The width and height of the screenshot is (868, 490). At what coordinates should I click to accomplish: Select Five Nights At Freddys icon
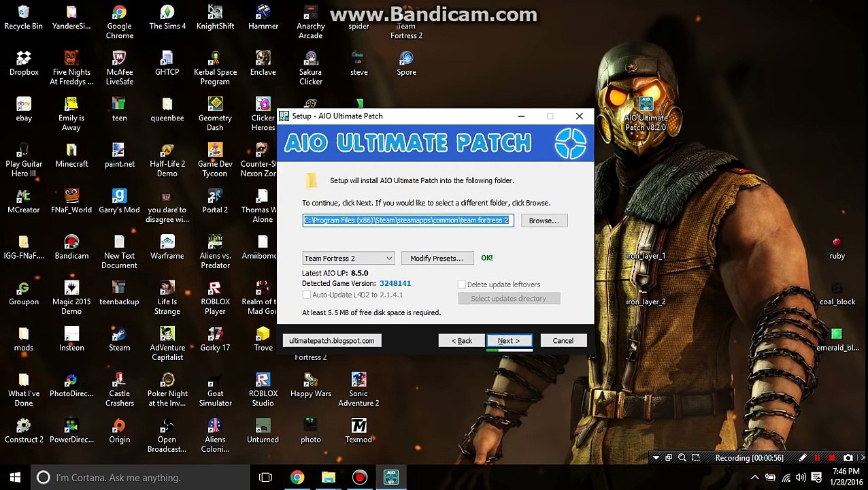click(x=71, y=68)
